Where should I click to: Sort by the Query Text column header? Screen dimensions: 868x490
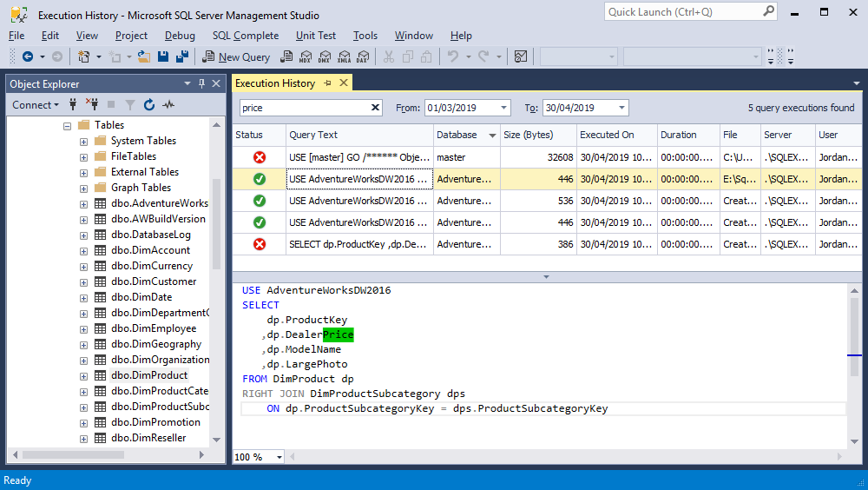pyautogui.click(x=359, y=135)
